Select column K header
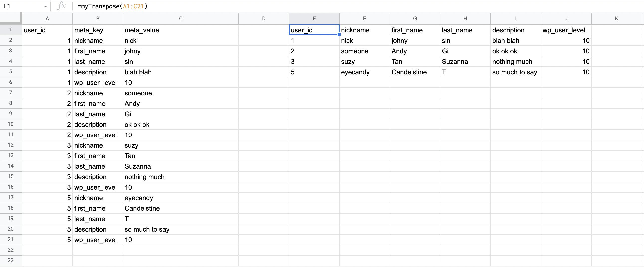Viewport: 644px width, 267px height. [x=616, y=18]
